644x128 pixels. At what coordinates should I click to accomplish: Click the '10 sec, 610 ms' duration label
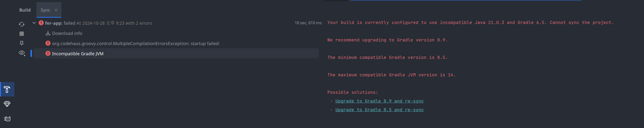coord(308,23)
